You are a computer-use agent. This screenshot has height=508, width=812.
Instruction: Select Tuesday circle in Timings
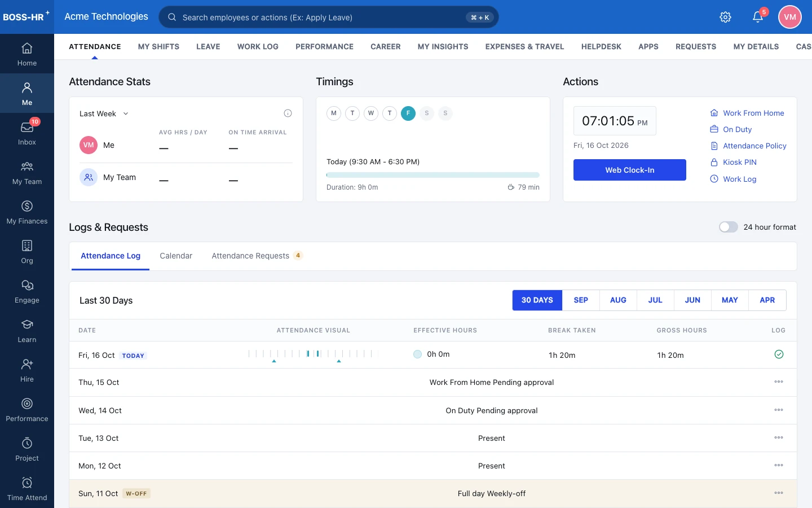pyautogui.click(x=352, y=113)
